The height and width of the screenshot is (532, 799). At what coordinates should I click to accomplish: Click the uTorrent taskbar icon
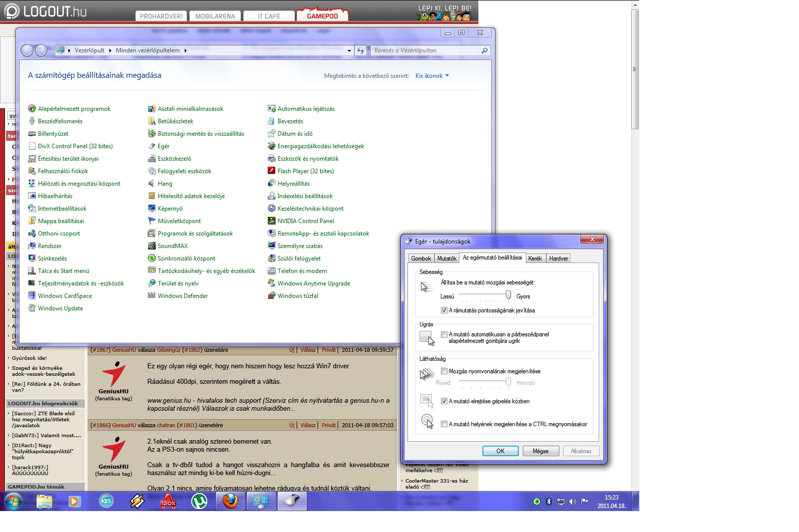coord(199,501)
